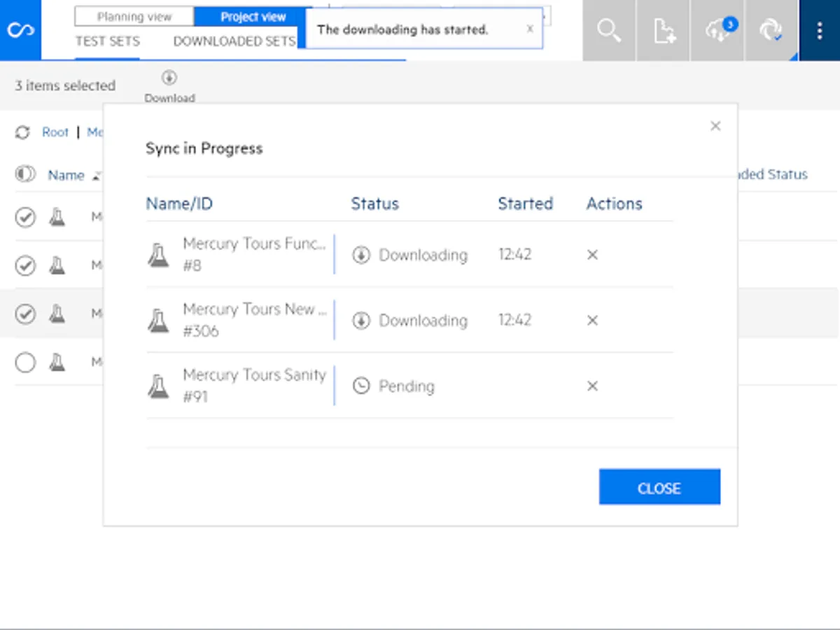The height and width of the screenshot is (630, 840).
Task: Open the vertical three-dot menu
Action: tap(819, 31)
